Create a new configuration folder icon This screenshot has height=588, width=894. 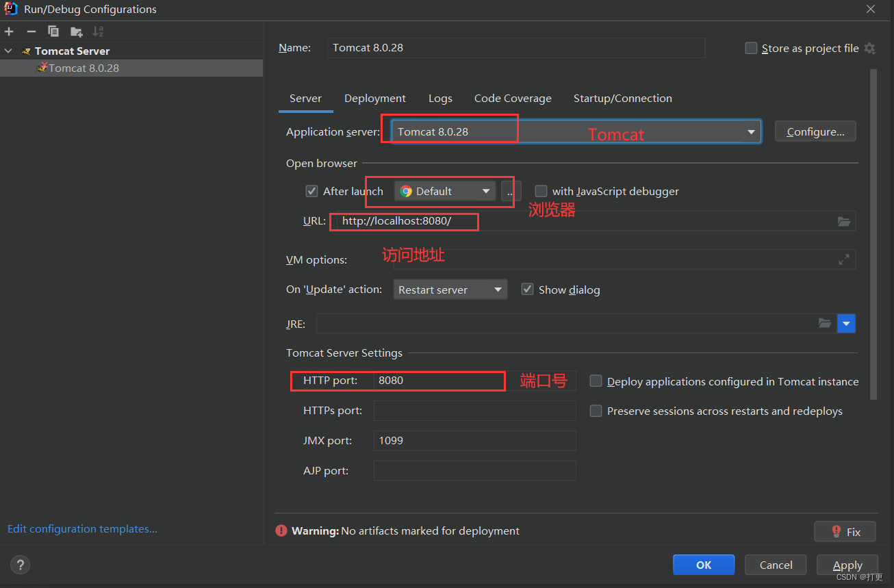click(76, 31)
